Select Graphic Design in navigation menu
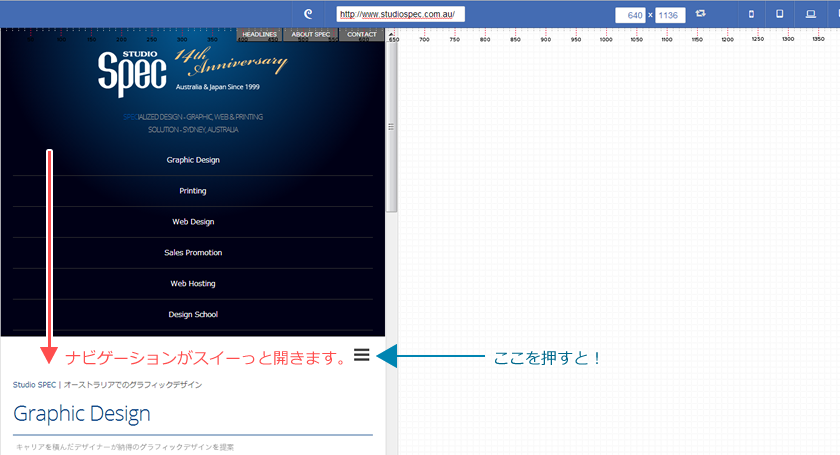 (193, 160)
